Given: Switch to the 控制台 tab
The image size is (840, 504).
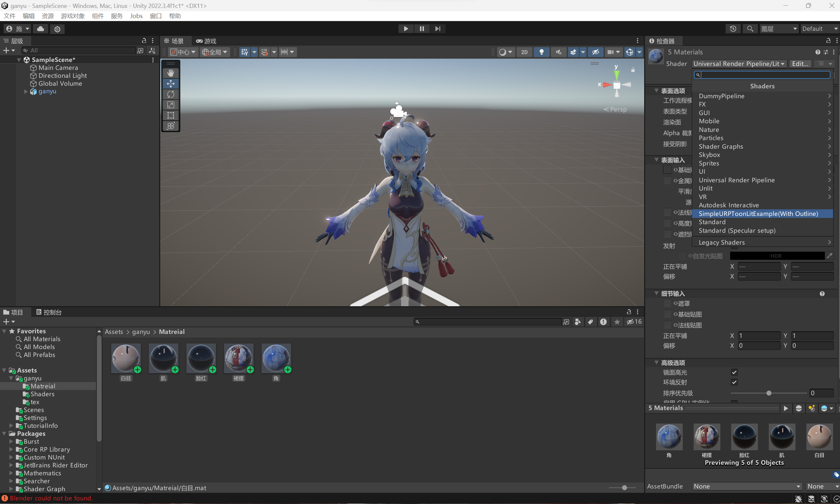Looking at the screenshot, I should tap(49, 312).
